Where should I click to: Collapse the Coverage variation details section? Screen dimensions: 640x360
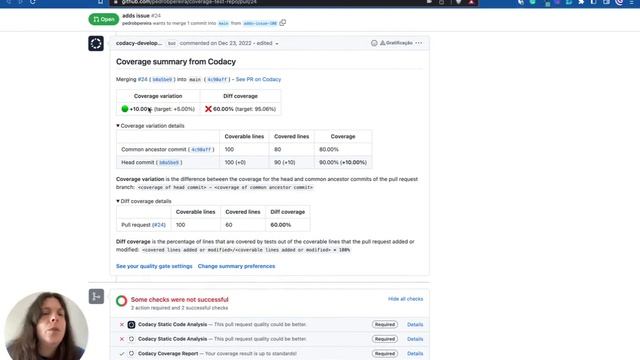pyautogui.click(x=150, y=126)
